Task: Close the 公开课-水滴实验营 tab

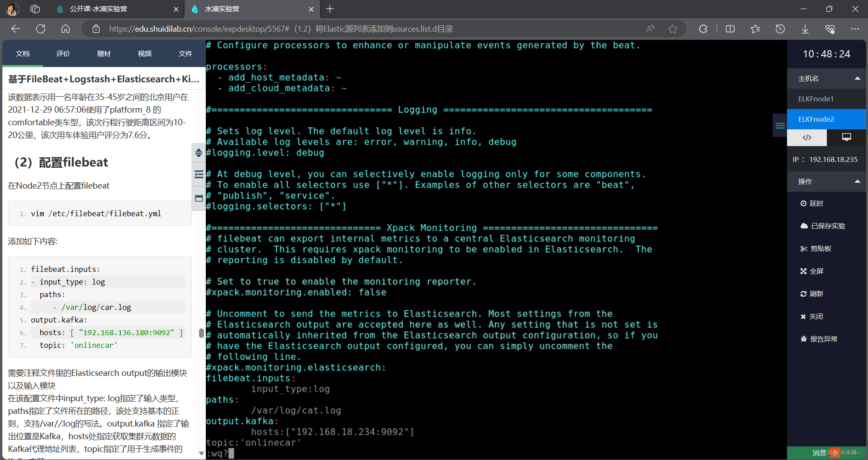Action: point(176,9)
